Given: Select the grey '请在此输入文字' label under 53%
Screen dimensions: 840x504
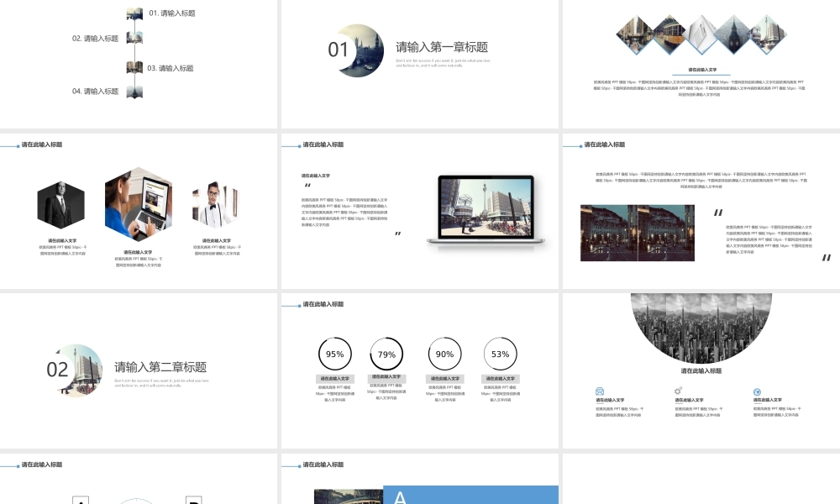Looking at the screenshot, I should (x=501, y=379).
